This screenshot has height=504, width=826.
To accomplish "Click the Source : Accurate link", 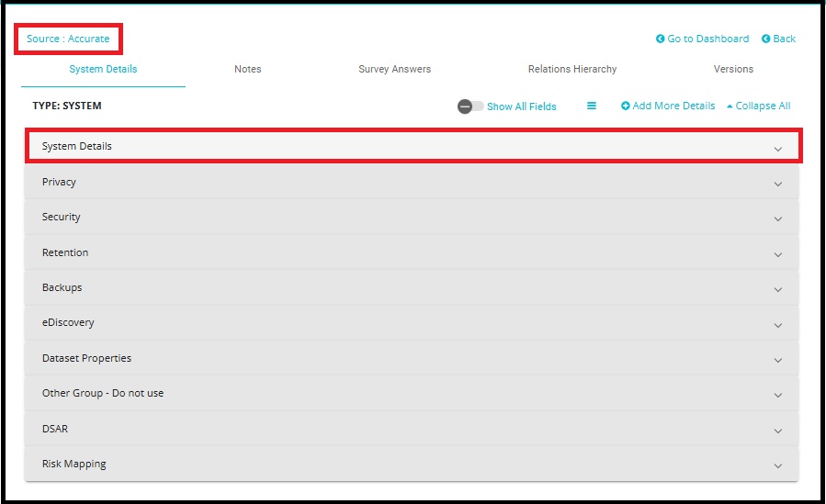I will pos(68,39).
